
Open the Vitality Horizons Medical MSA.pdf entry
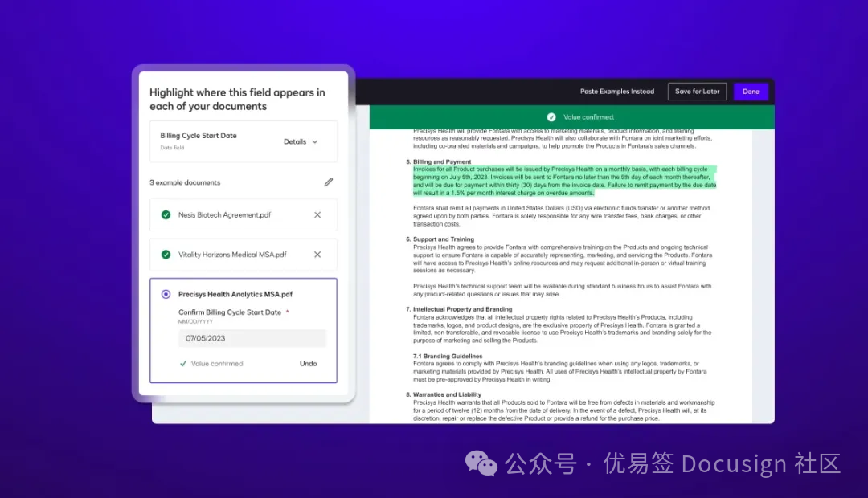coord(232,255)
